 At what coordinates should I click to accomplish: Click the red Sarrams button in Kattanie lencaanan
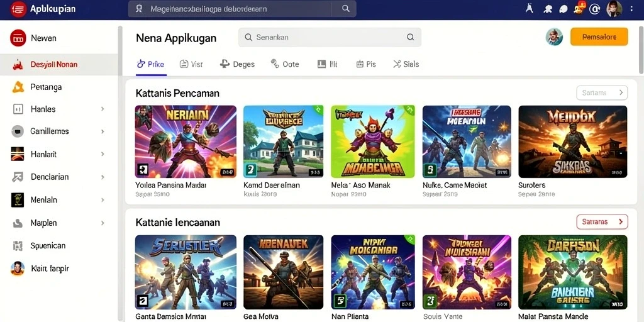pos(602,222)
